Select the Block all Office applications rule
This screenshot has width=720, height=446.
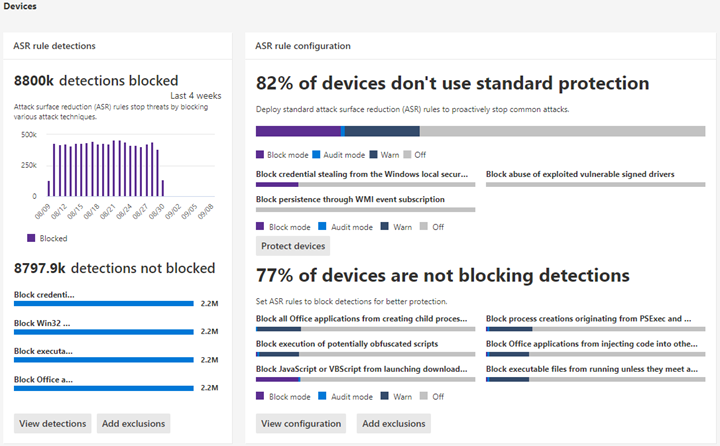point(362,319)
